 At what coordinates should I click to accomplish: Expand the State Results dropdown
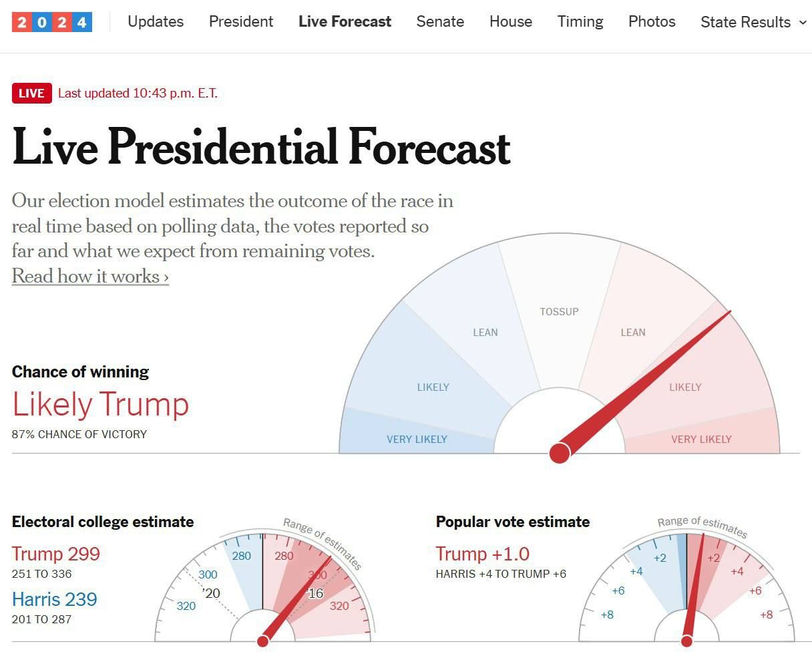click(x=753, y=22)
